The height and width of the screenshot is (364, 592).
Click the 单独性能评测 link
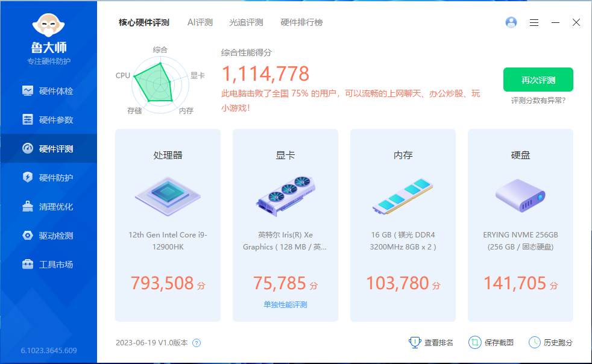pyautogui.click(x=285, y=305)
